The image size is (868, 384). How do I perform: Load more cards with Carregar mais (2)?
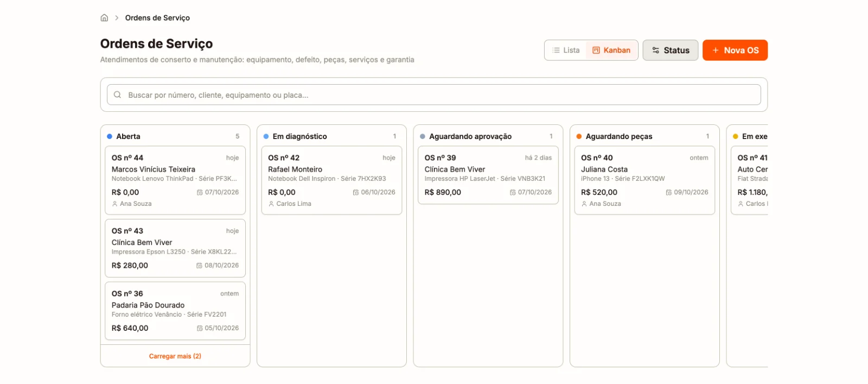tap(175, 356)
